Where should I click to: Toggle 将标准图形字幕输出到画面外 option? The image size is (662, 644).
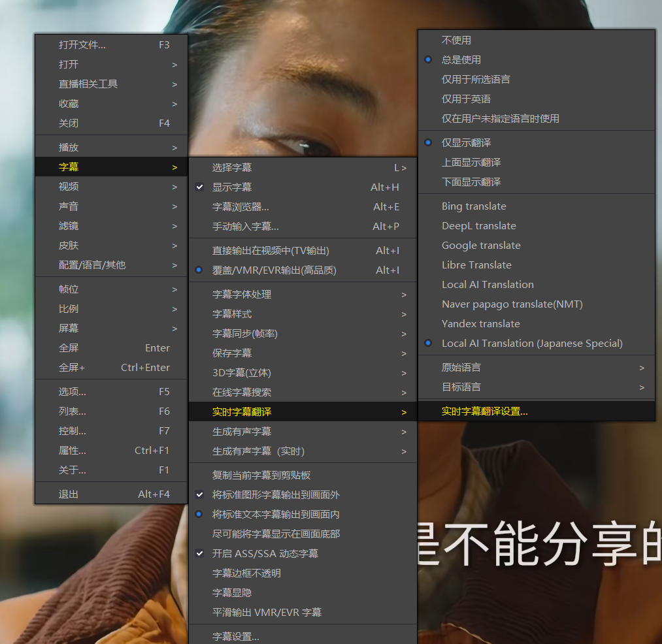pyautogui.click(x=303, y=494)
